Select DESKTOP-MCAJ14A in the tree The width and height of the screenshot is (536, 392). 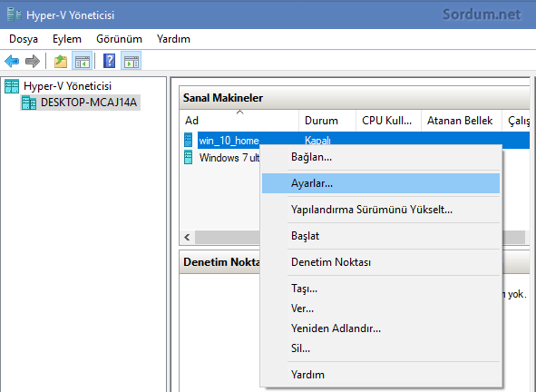pos(89,103)
